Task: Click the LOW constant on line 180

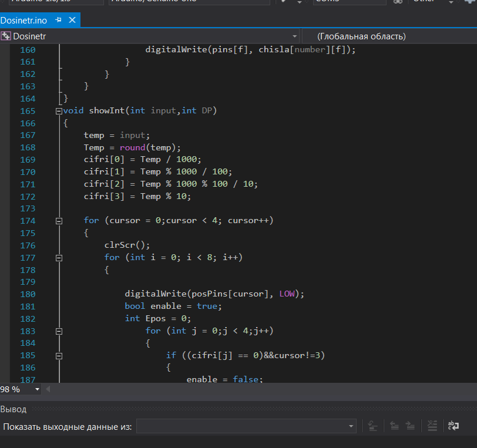Action: point(287,294)
